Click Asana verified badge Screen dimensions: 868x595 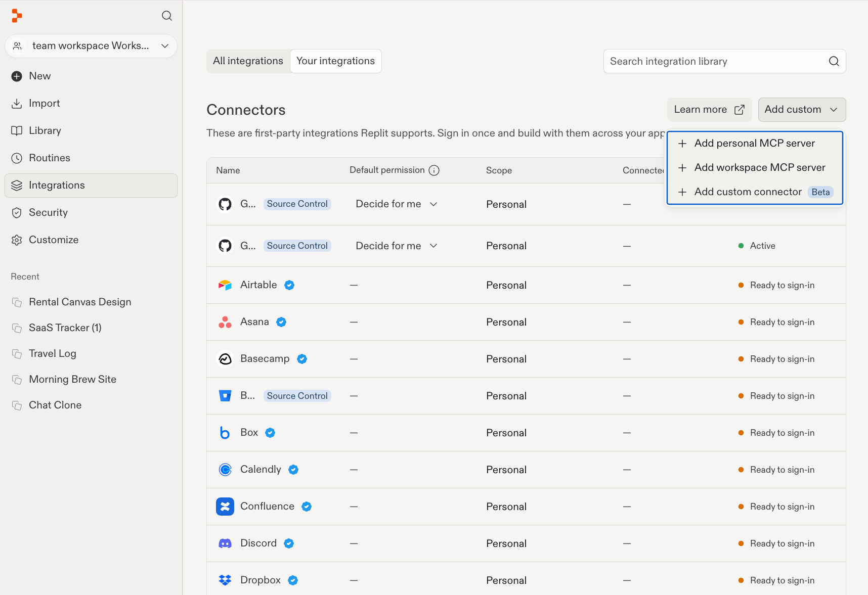[x=281, y=322]
